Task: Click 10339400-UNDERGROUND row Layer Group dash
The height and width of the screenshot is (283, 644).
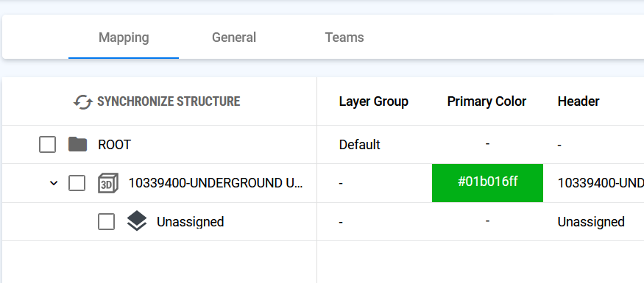Action: [341, 183]
